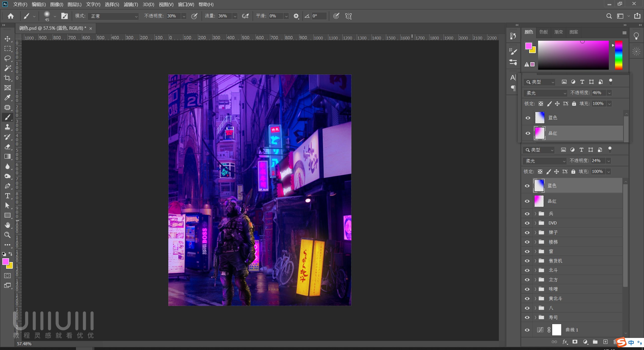Lock all on layer padlock icon
The height and width of the screenshot is (350, 644).
point(573,172)
